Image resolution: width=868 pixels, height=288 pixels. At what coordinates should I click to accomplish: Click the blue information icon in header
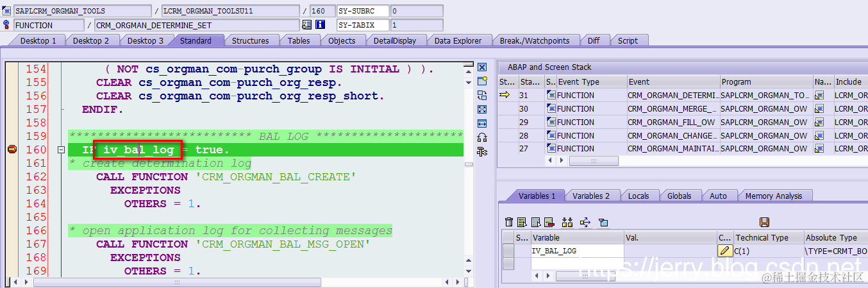tap(320, 25)
